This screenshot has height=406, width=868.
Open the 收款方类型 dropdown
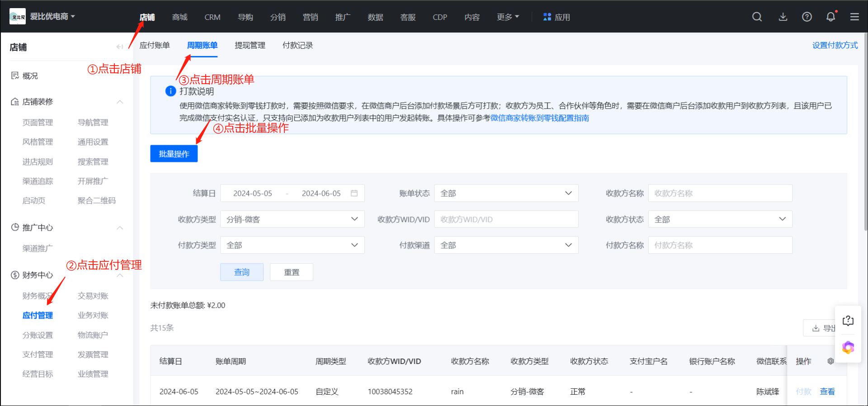(292, 219)
